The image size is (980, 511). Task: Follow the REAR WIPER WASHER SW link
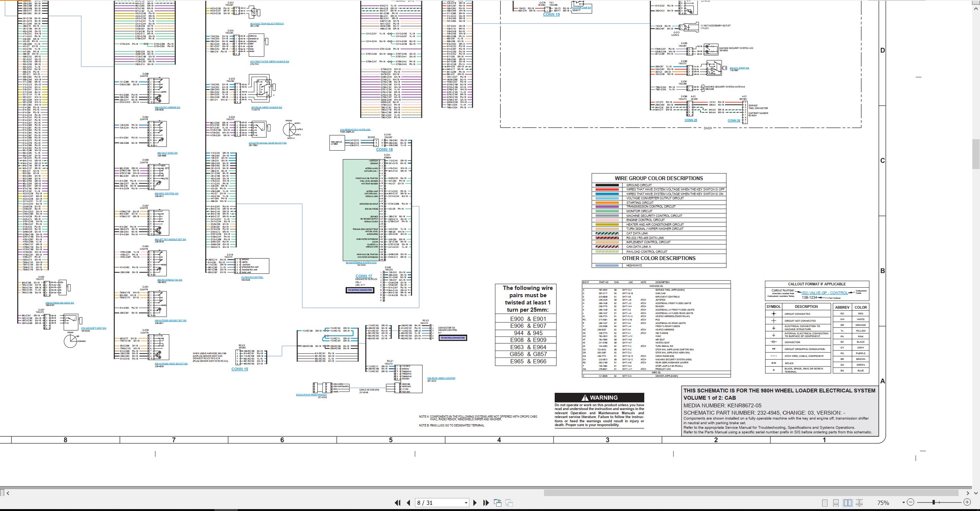[266, 107]
